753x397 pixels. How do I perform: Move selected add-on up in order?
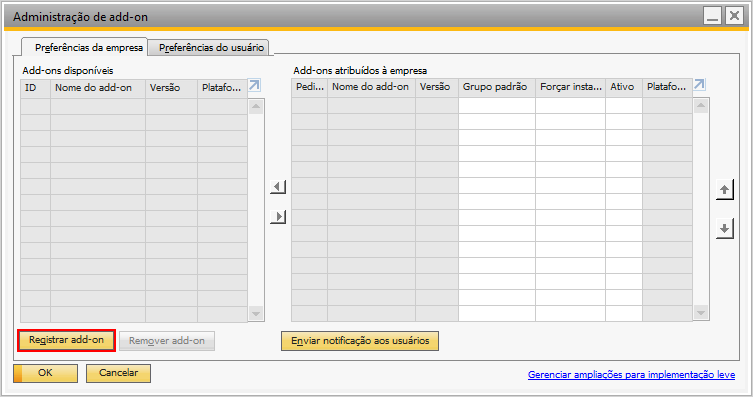724,190
